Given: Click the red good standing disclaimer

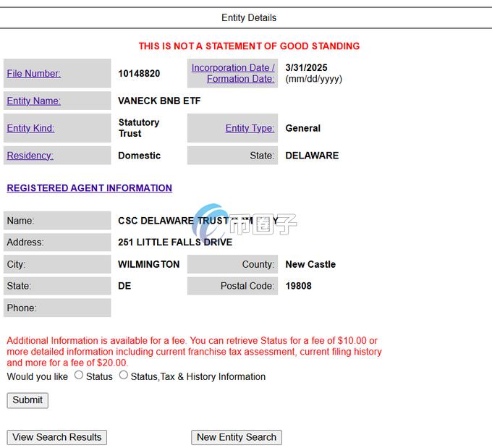Looking at the screenshot, I should click(249, 46).
